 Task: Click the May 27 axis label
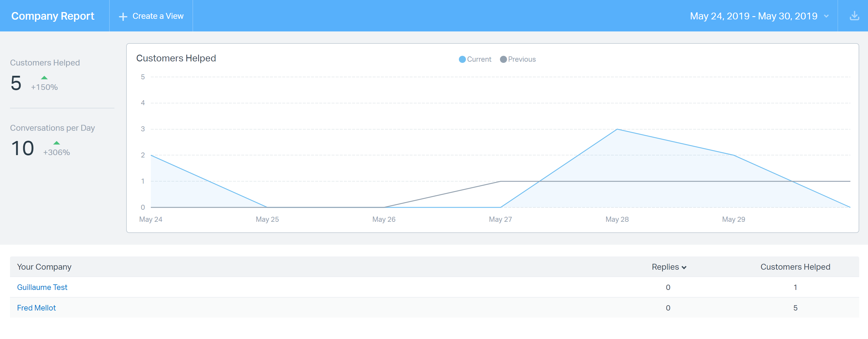pyautogui.click(x=500, y=219)
